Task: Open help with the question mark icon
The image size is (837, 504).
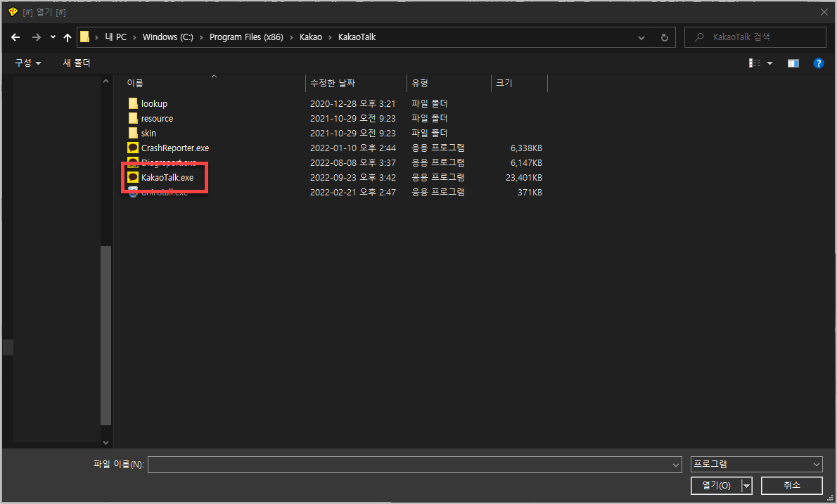Action: click(818, 63)
